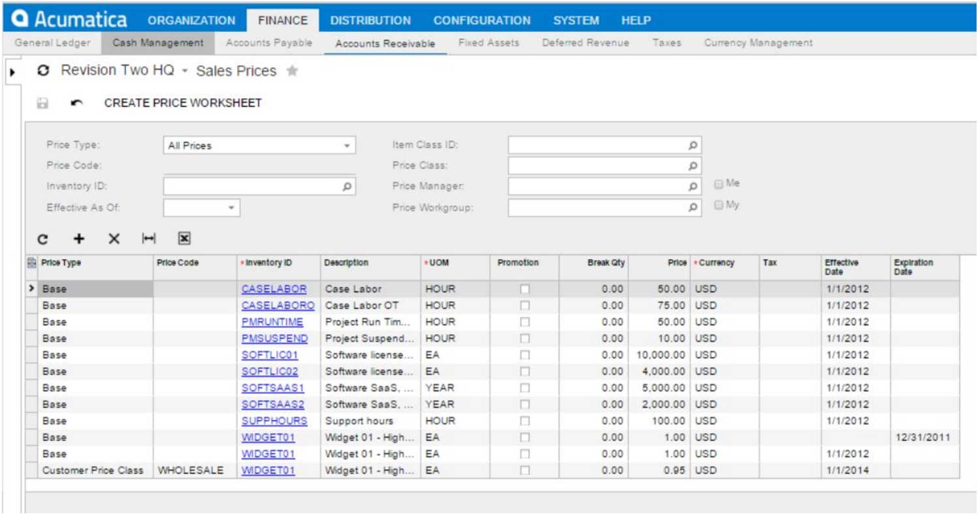
Task: Open the SOFTLIC02 inventory link
Action: click(x=270, y=372)
